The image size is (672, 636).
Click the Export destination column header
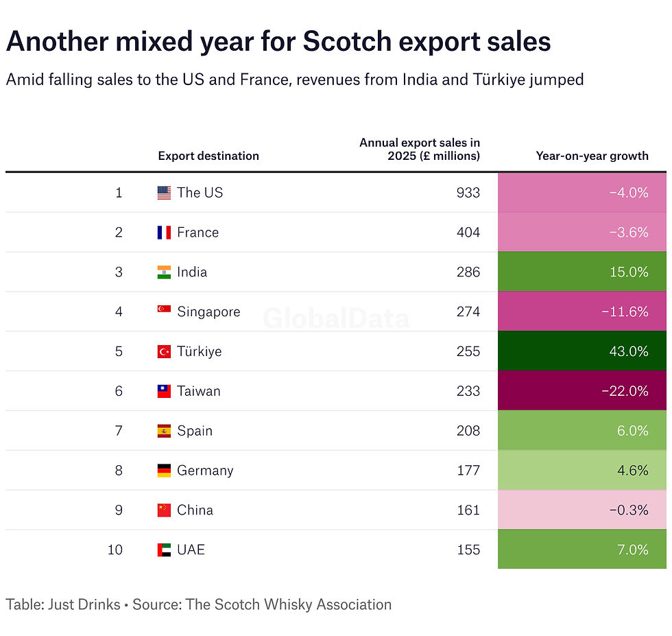tap(208, 156)
